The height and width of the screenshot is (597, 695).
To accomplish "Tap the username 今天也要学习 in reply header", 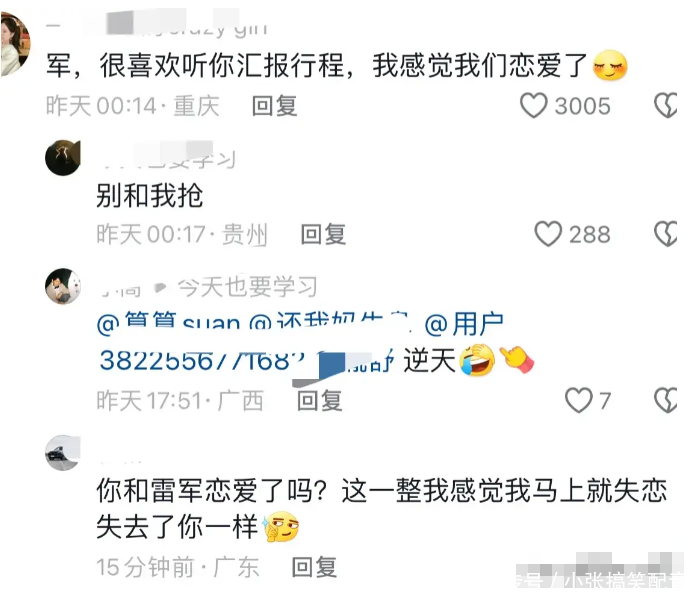I will pyautogui.click(x=247, y=286).
